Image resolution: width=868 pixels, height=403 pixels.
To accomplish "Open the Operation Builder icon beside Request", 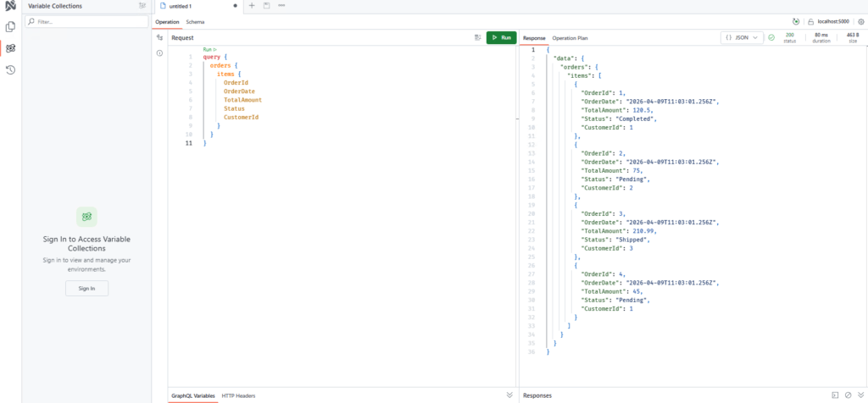I will point(159,38).
